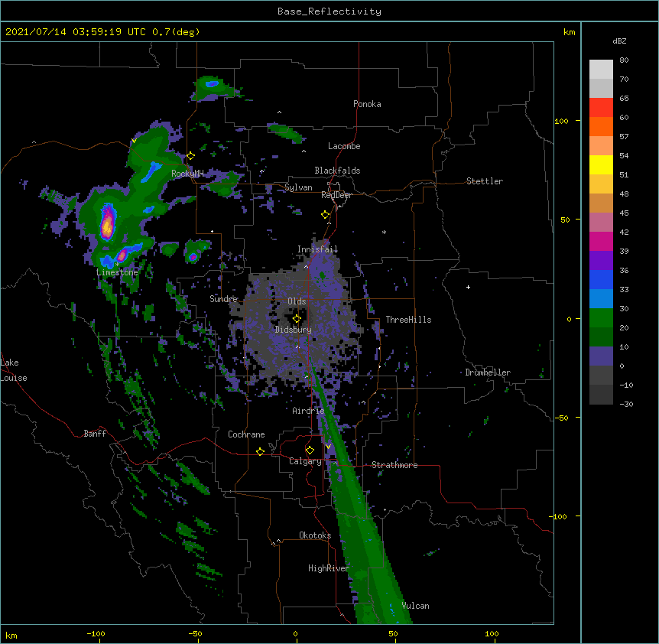The image size is (659, 644).
Task: Click the white plus marker north of Drumheller
Action: (x=468, y=287)
